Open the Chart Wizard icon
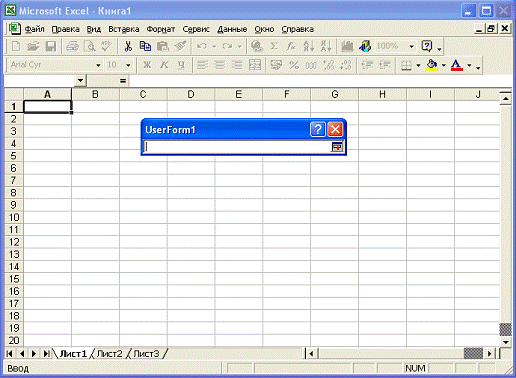The image size is (516, 378). pos(347,46)
